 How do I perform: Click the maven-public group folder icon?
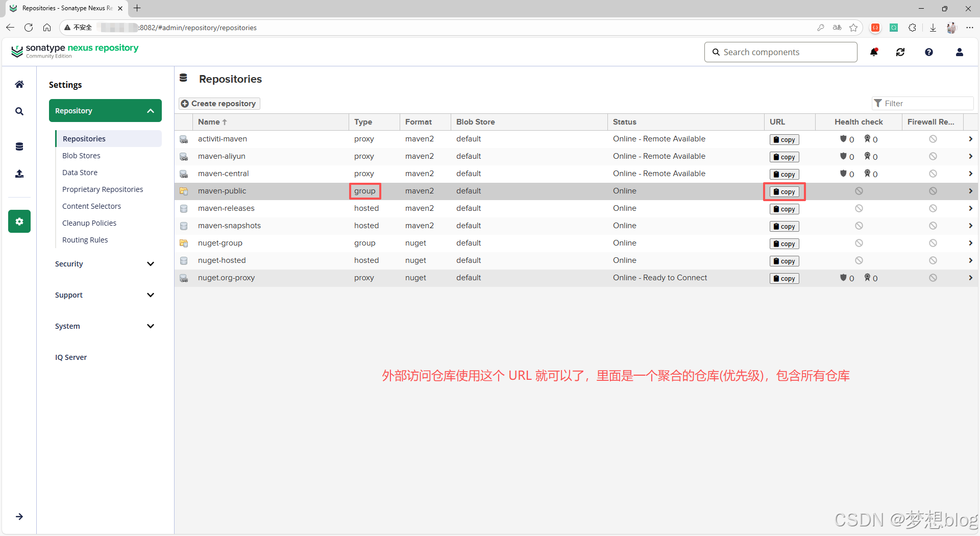tap(184, 191)
